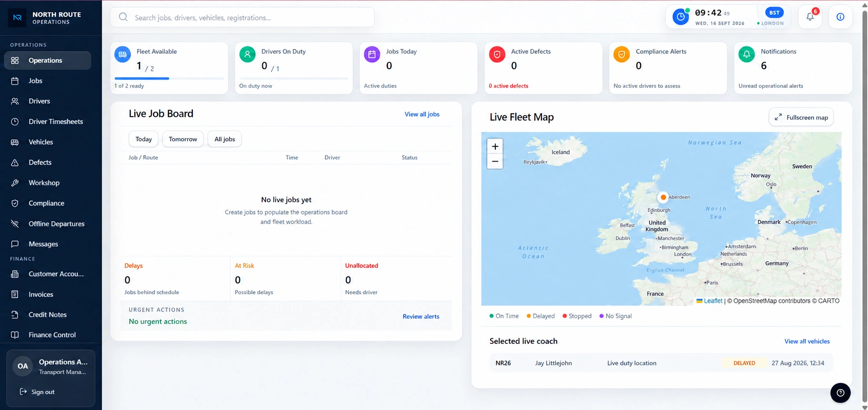Open the Jobs sidebar item

click(x=48, y=81)
